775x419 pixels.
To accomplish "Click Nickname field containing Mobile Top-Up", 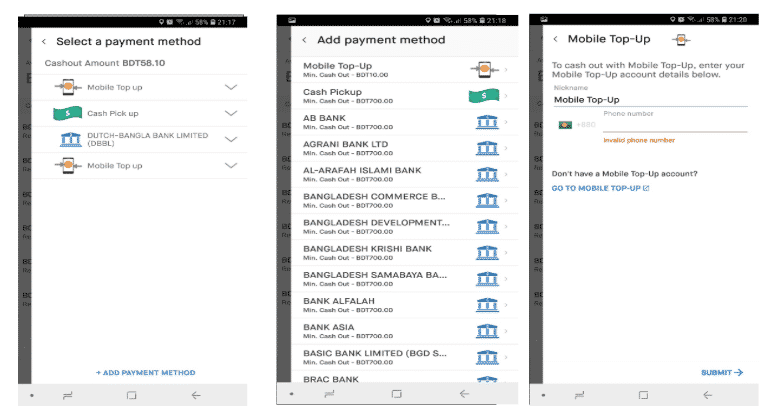I will tap(650, 100).
